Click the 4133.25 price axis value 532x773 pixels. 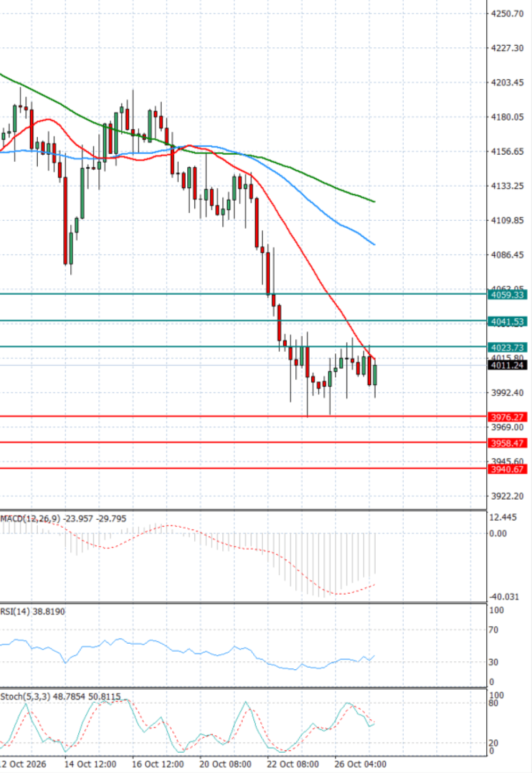coord(506,186)
